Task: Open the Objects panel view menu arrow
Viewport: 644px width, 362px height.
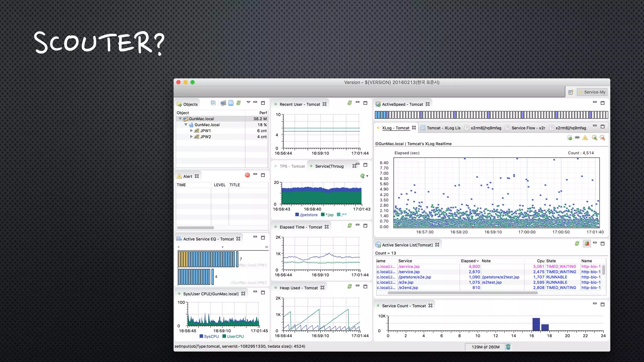Action: pyautogui.click(x=248, y=102)
